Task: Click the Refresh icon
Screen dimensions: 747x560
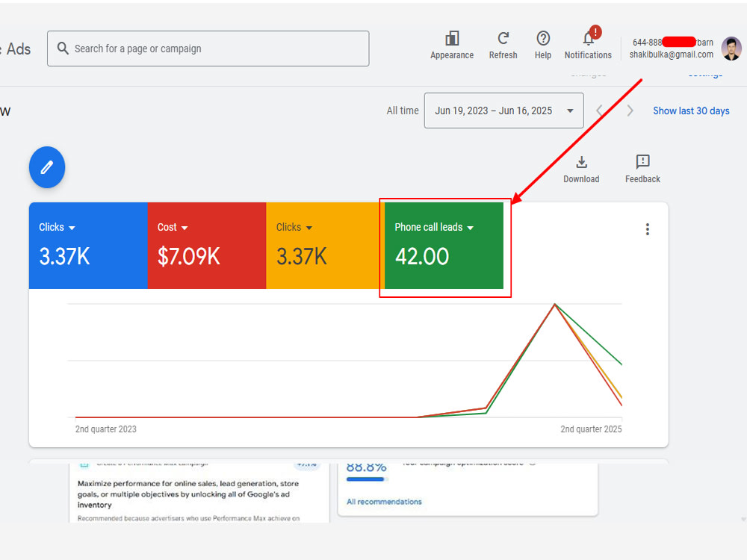Action: pos(503,38)
